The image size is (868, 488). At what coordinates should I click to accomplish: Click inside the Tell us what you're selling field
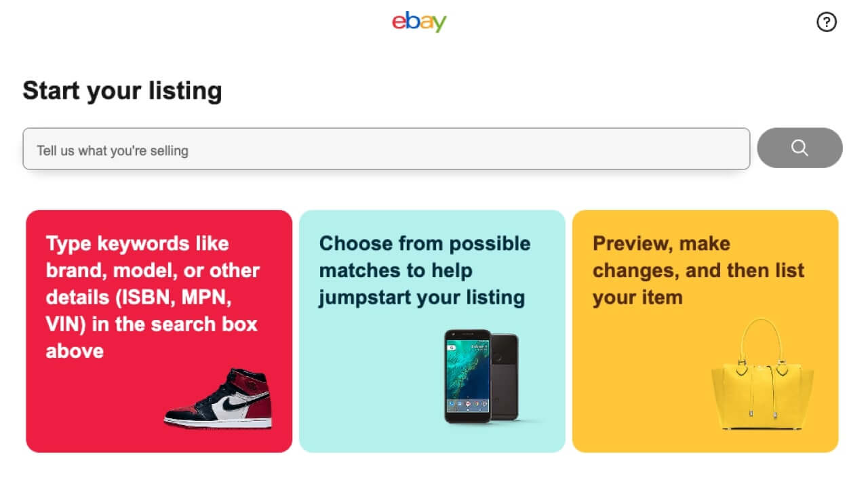click(387, 148)
